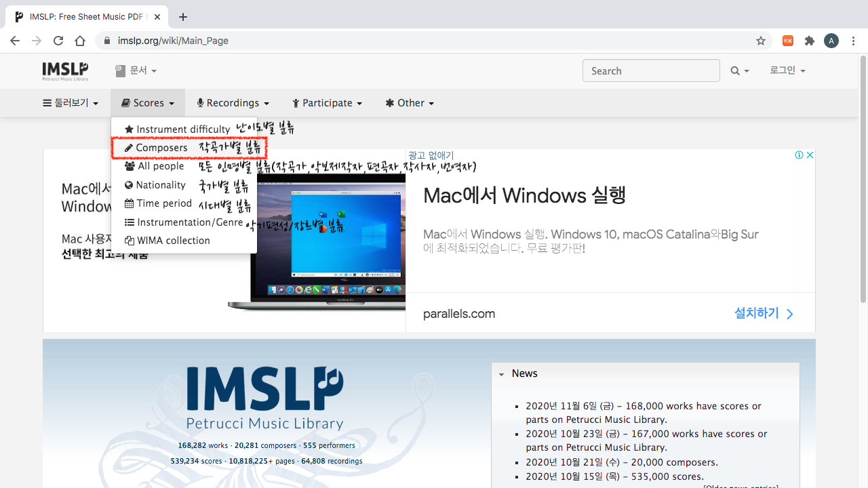Open the orange extension icon in toolbar
This screenshot has height=488, width=868.
(x=788, y=41)
